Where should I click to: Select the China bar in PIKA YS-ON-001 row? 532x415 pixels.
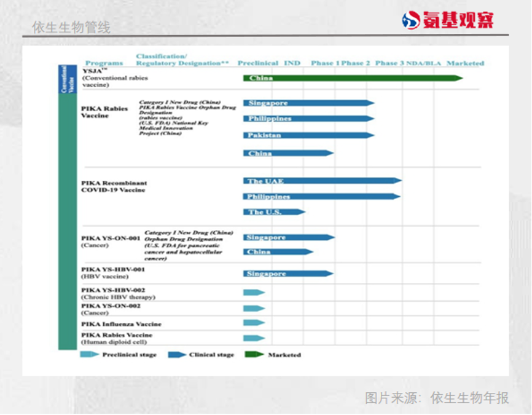278,251
